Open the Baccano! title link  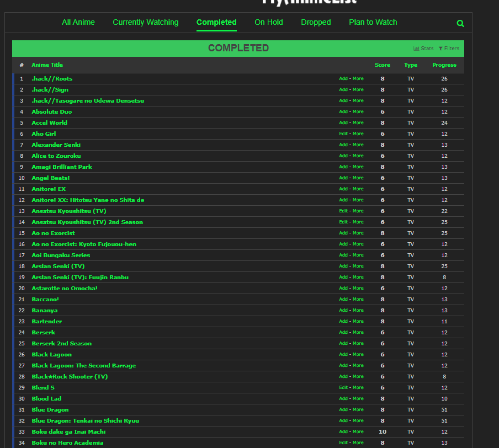pyautogui.click(x=45, y=300)
